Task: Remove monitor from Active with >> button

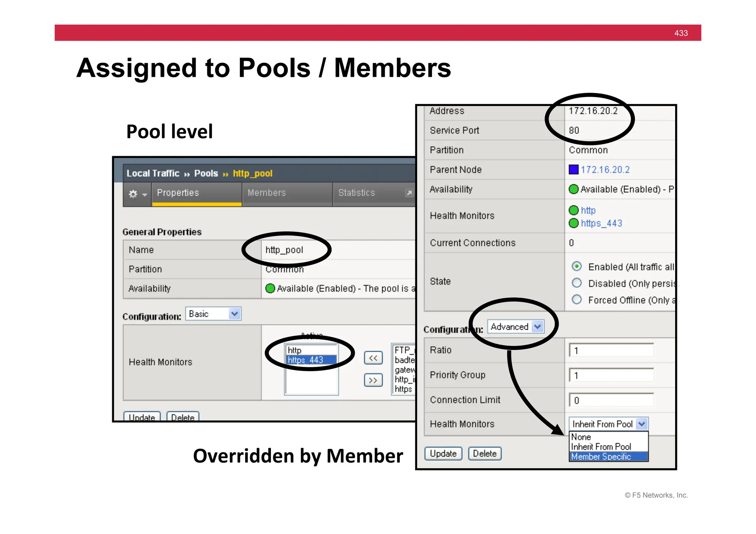Action: 373,380
